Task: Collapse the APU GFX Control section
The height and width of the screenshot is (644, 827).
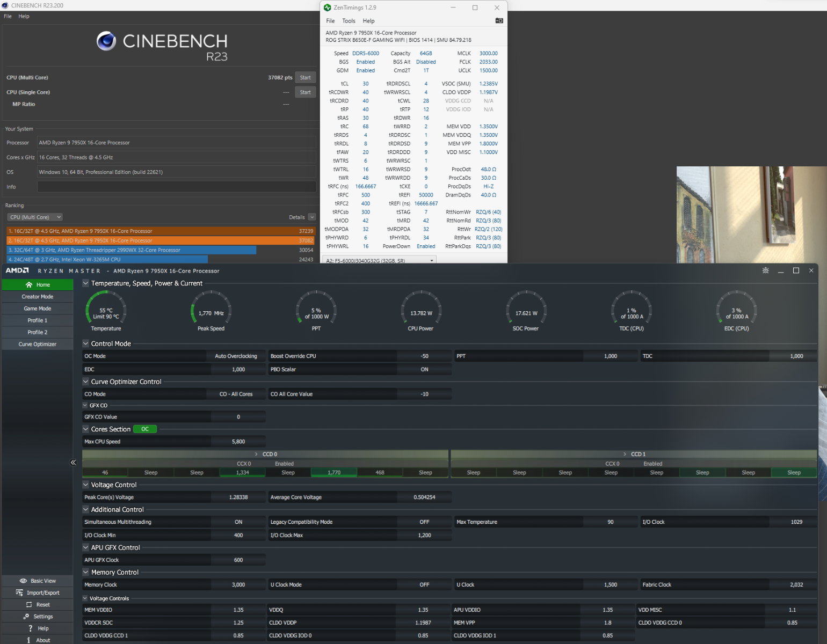Action: pyautogui.click(x=85, y=547)
